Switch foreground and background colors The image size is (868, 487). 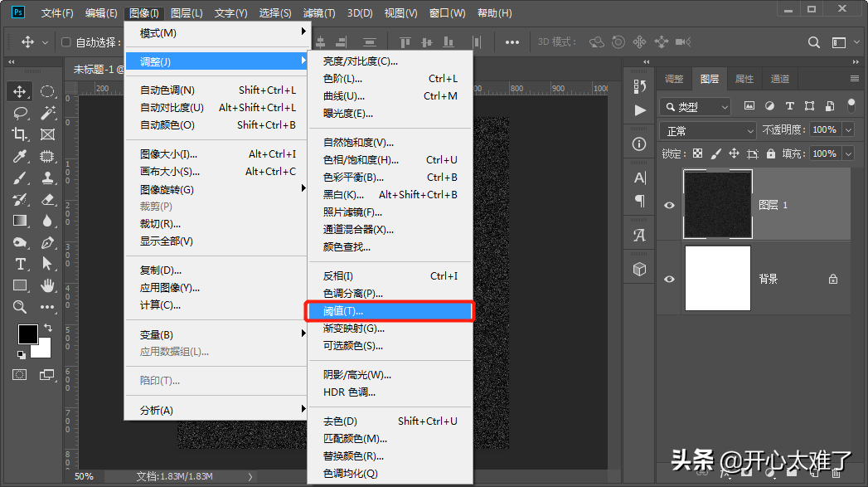click(x=48, y=328)
